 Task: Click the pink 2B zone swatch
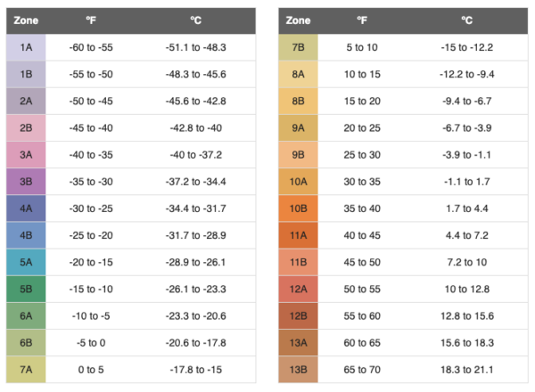point(26,127)
